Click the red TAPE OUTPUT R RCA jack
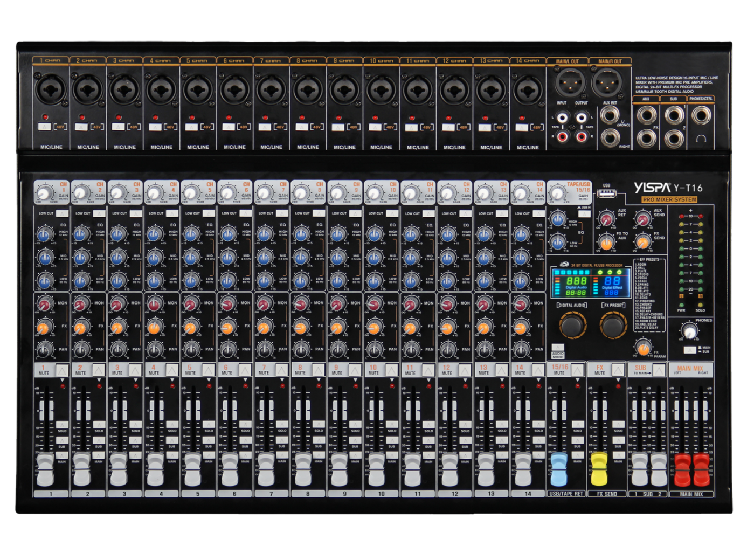Screen dimensions: 747x560 click(x=582, y=136)
